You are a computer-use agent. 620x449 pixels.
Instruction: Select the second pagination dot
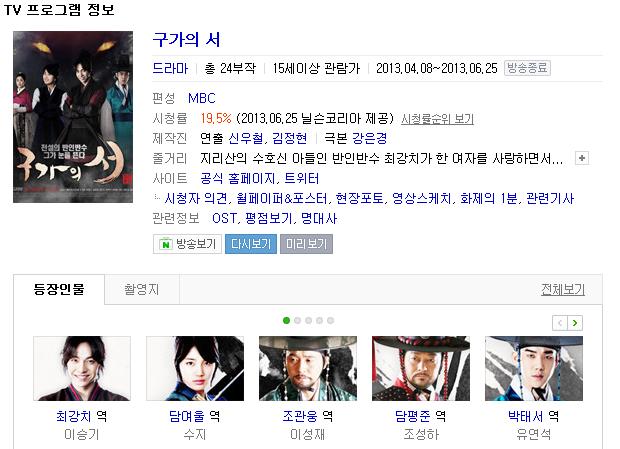click(297, 321)
